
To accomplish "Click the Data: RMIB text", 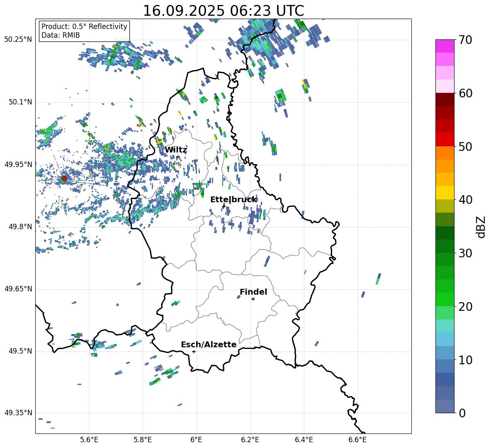I will [61, 35].
